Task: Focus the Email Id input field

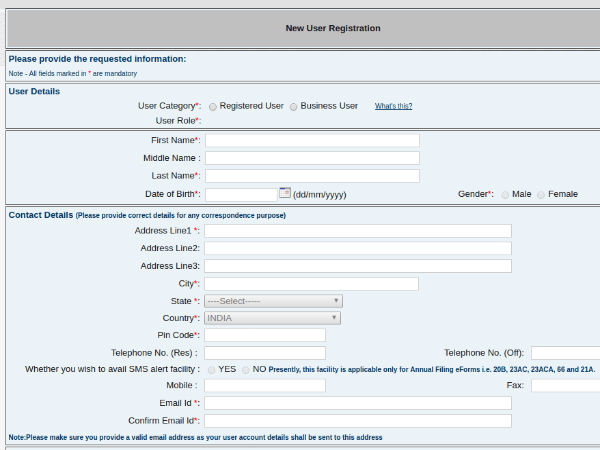Action: 358,403
